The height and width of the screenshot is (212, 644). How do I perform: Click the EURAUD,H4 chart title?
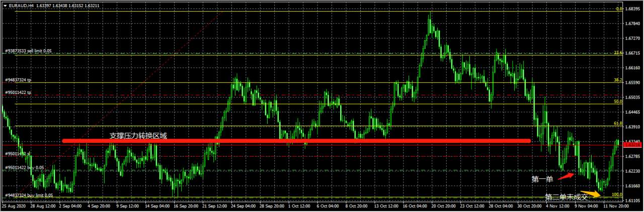(21, 6)
